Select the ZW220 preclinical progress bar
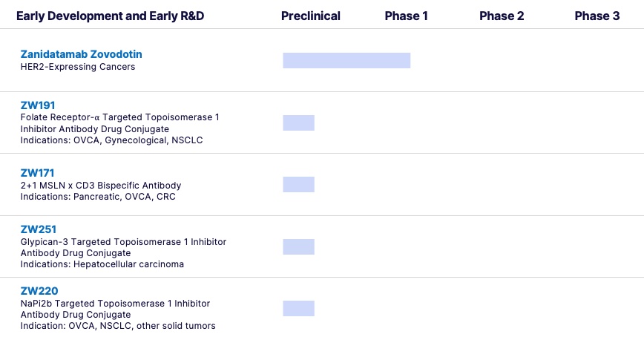The height and width of the screenshot is (340, 644). pyautogui.click(x=298, y=308)
